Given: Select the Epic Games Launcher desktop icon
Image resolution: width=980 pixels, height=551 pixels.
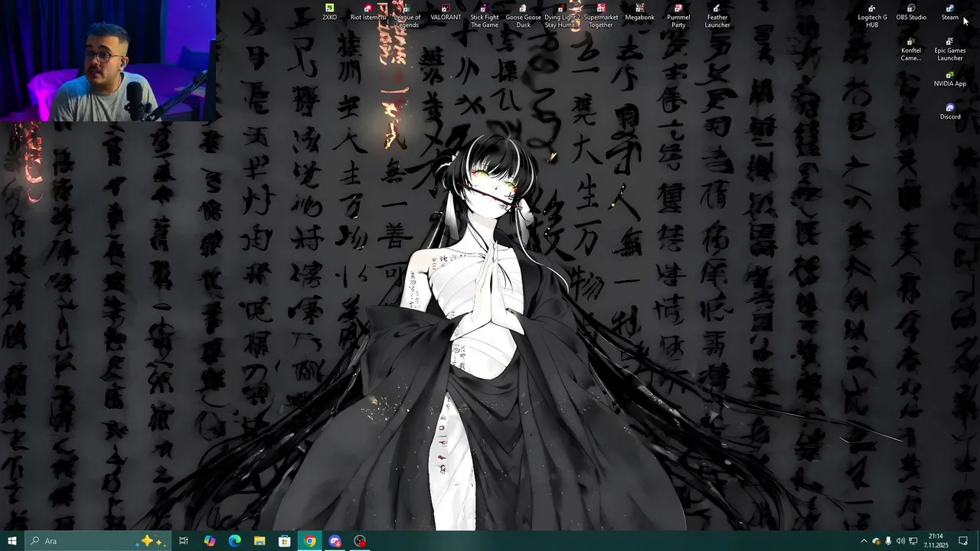Looking at the screenshot, I should pyautogui.click(x=950, y=50).
